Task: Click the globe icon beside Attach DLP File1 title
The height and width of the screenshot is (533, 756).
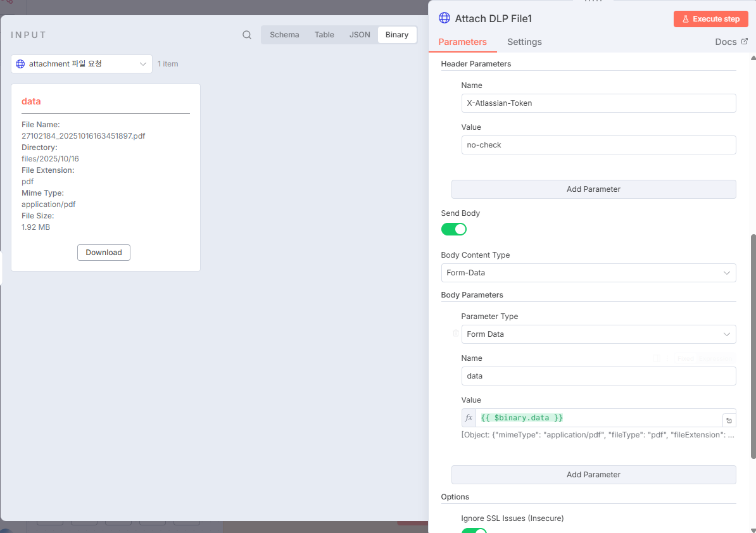Action: pos(443,18)
